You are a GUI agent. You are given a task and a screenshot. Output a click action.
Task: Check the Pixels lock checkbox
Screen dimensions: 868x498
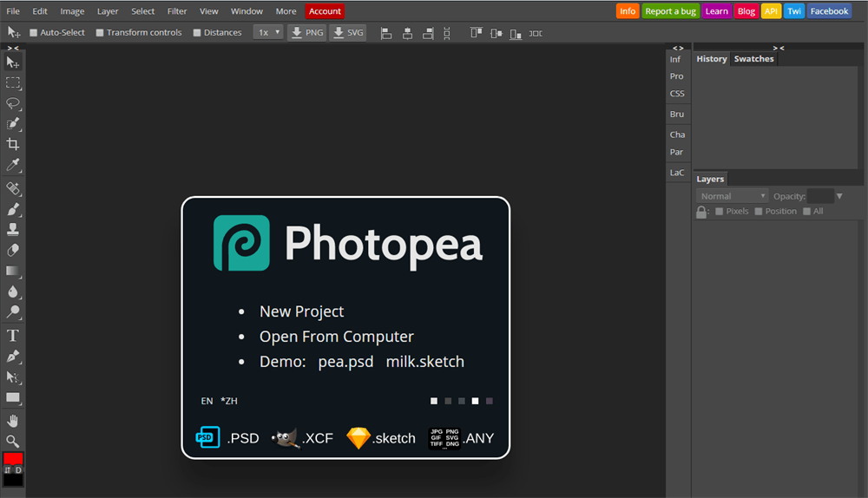[719, 212]
